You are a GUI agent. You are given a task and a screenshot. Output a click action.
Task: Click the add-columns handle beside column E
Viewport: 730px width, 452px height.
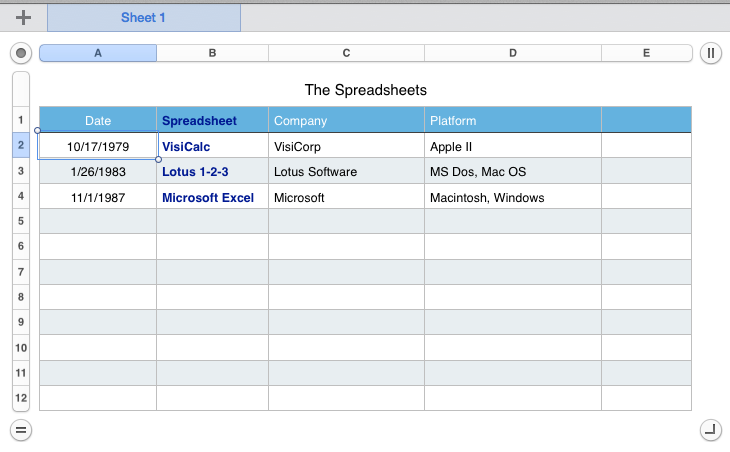point(710,53)
